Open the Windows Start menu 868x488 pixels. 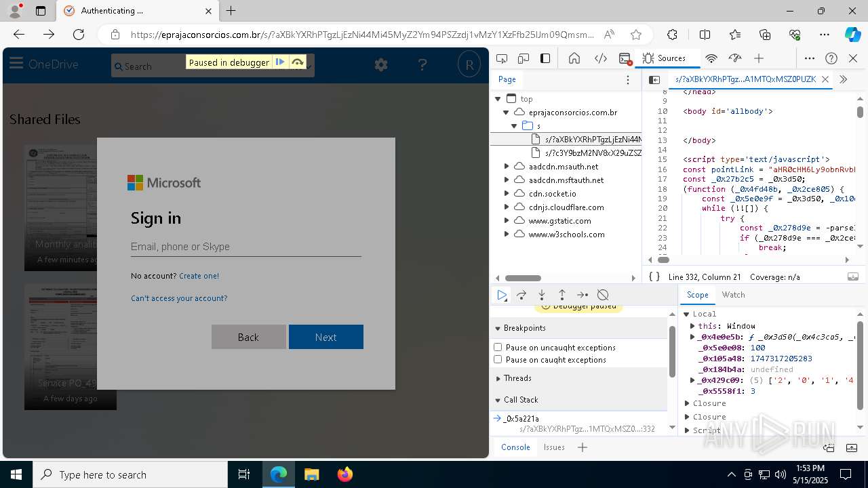click(x=16, y=474)
